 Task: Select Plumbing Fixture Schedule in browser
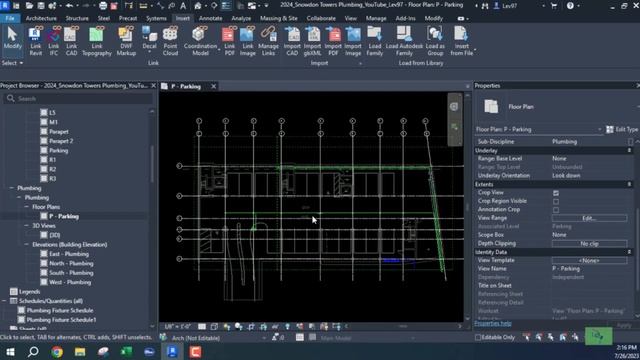tap(60, 310)
